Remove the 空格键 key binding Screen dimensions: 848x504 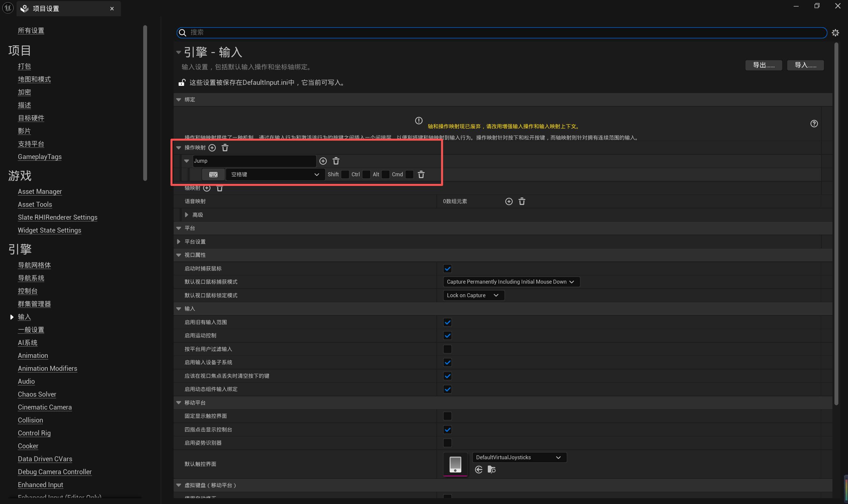421,175
